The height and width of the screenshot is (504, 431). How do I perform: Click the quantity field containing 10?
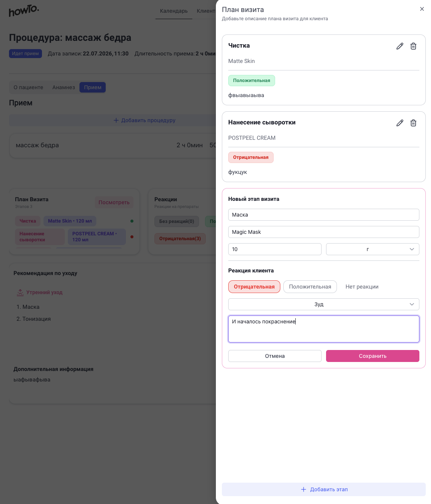275,249
